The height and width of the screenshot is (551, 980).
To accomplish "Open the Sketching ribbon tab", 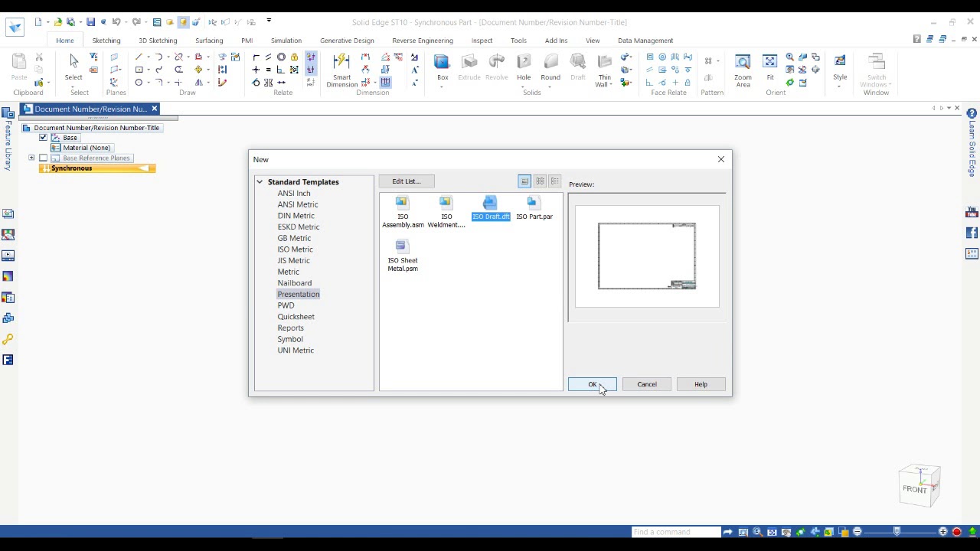I will click(x=106, y=41).
